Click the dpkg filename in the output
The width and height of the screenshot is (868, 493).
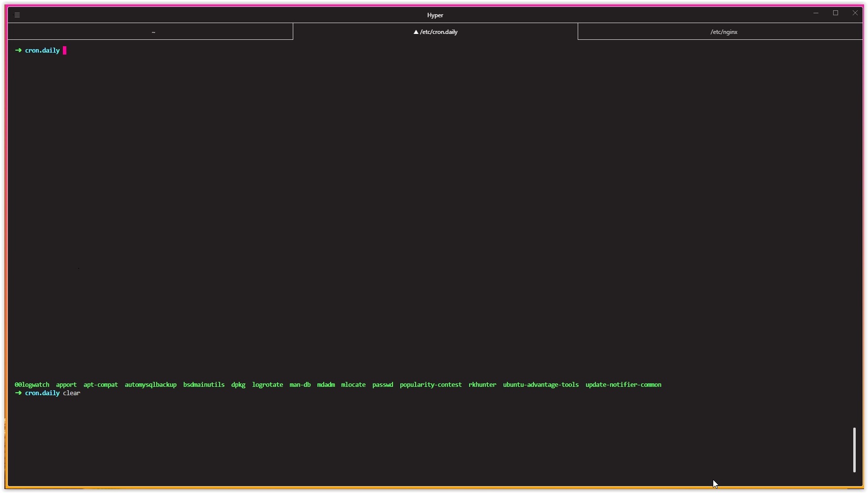[238, 385]
